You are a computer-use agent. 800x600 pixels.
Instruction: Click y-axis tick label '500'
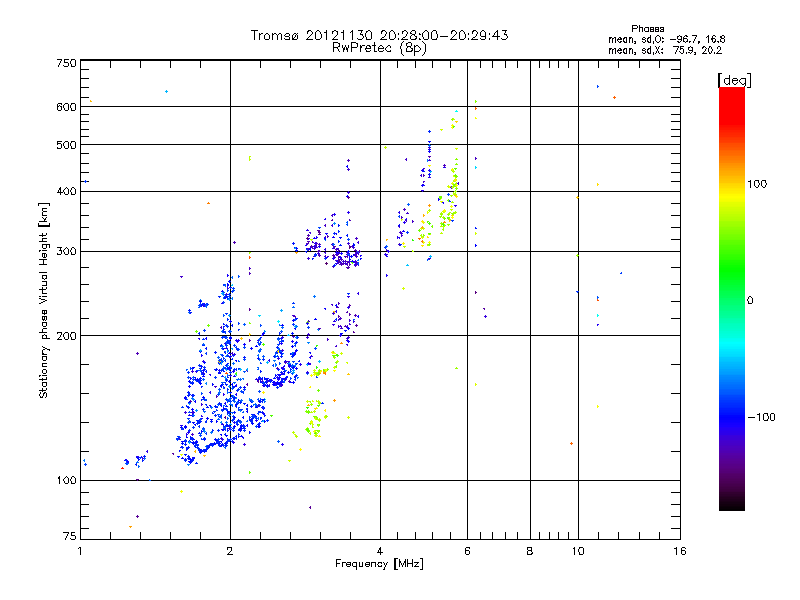point(66,145)
